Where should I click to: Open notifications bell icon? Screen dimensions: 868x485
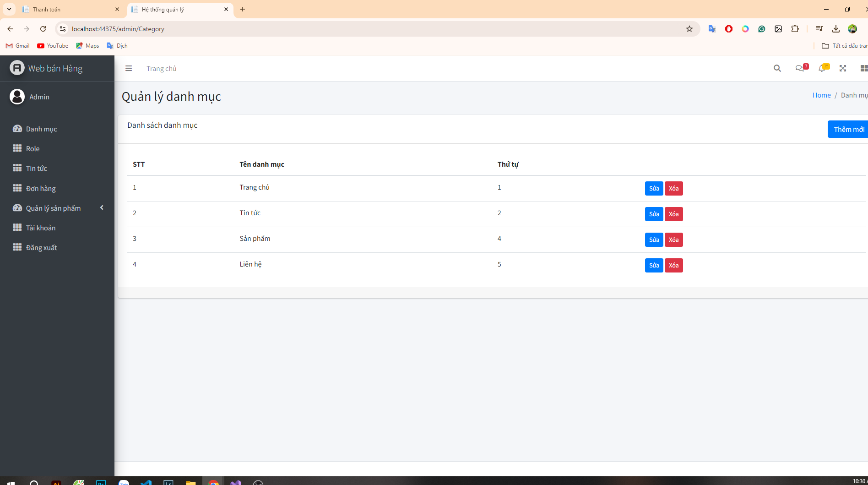pyautogui.click(x=822, y=68)
